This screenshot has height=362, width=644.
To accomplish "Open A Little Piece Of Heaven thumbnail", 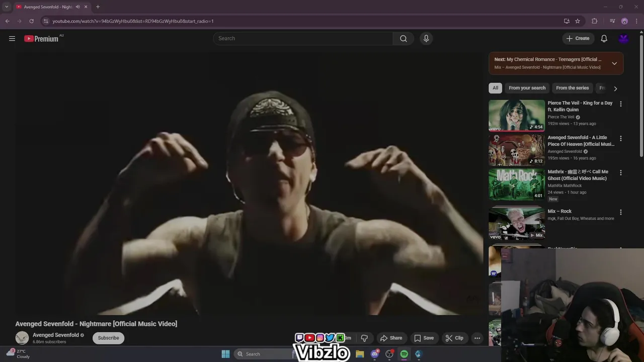I will click(517, 150).
